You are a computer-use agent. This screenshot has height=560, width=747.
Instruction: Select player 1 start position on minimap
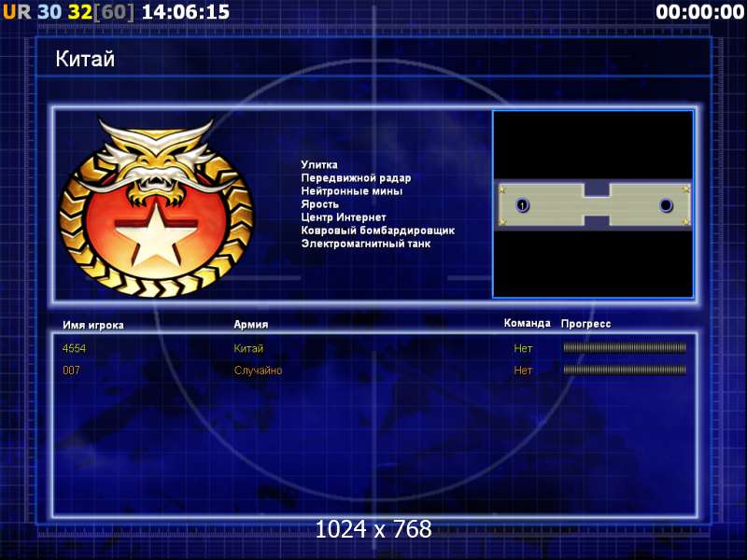point(523,205)
